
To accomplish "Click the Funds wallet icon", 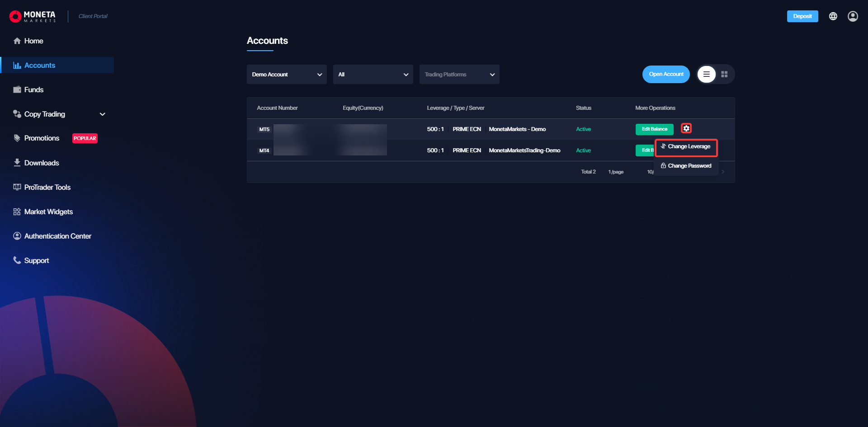I will coord(17,89).
